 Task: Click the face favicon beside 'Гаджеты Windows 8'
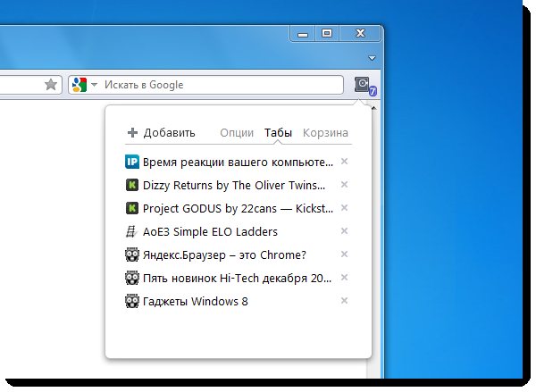[x=132, y=302]
